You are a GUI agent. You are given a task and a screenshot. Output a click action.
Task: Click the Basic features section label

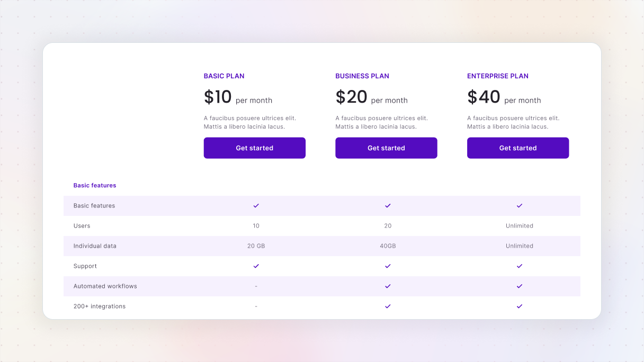click(x=95, y=185)
